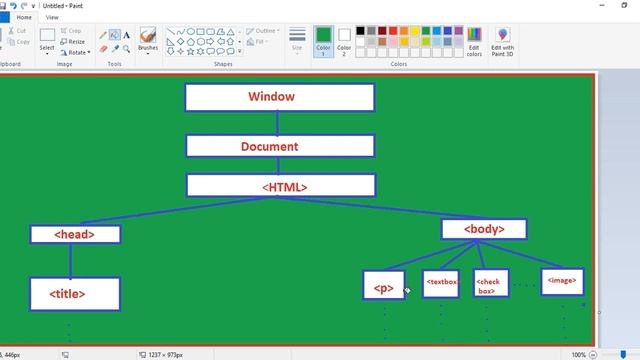Pick the orange color swatch
The width and height of the screenshot is (640, 360).
404,31
